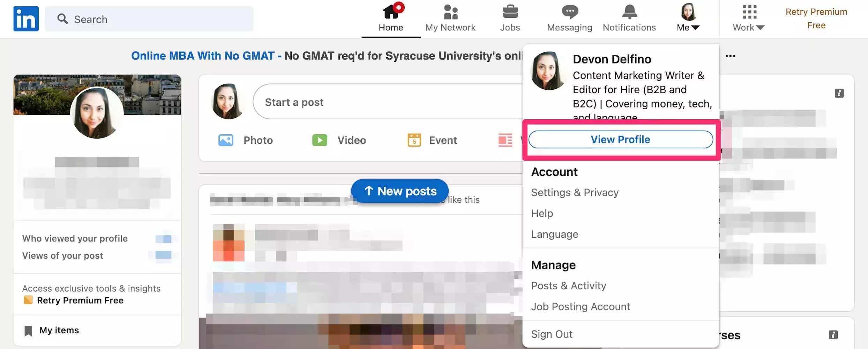Click the Video label in post box
This screenshot has width=868, height=349.
click(352, 140)
